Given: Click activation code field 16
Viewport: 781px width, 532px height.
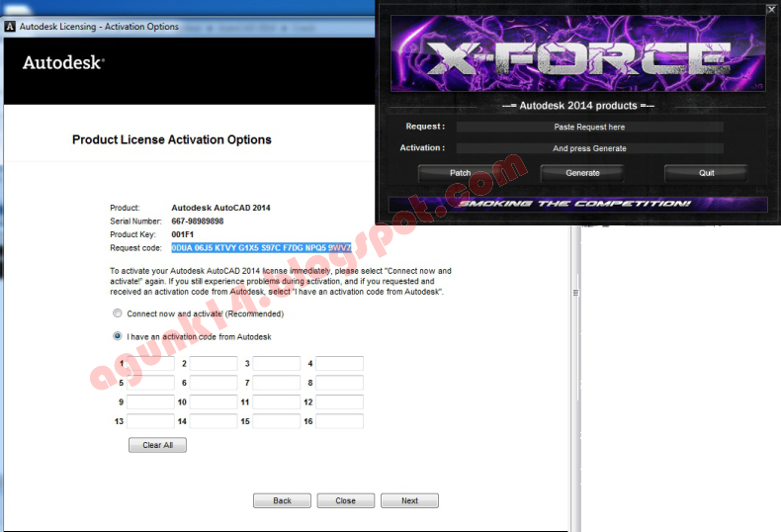Looking at the screenshot, I should pyautogui.click(x=340, y=421).
